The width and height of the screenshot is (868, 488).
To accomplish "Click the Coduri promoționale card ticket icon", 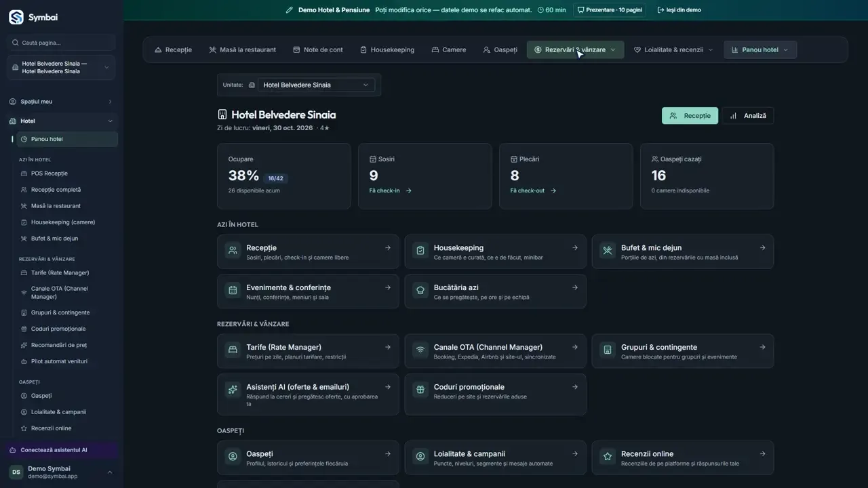I will (x=420, y=390).
